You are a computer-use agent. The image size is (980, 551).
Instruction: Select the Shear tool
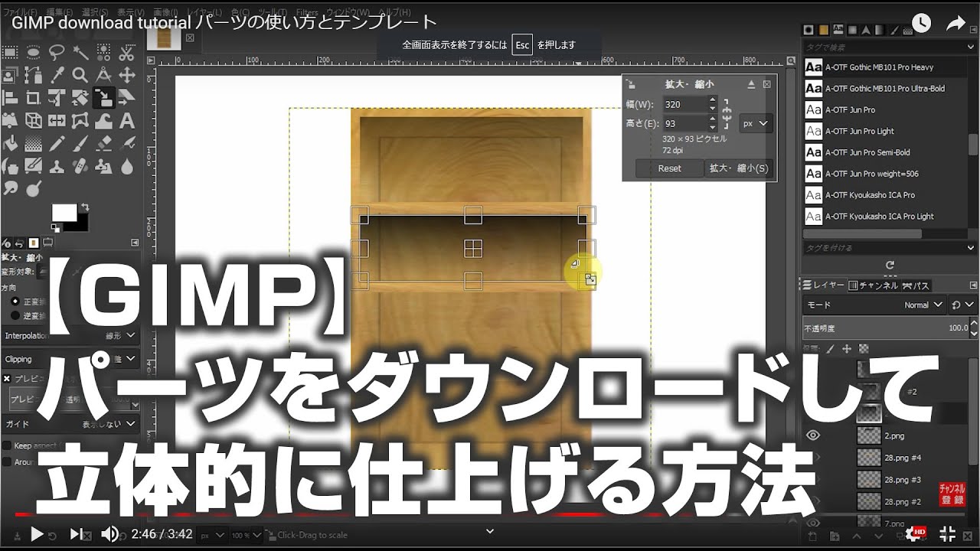127,98
